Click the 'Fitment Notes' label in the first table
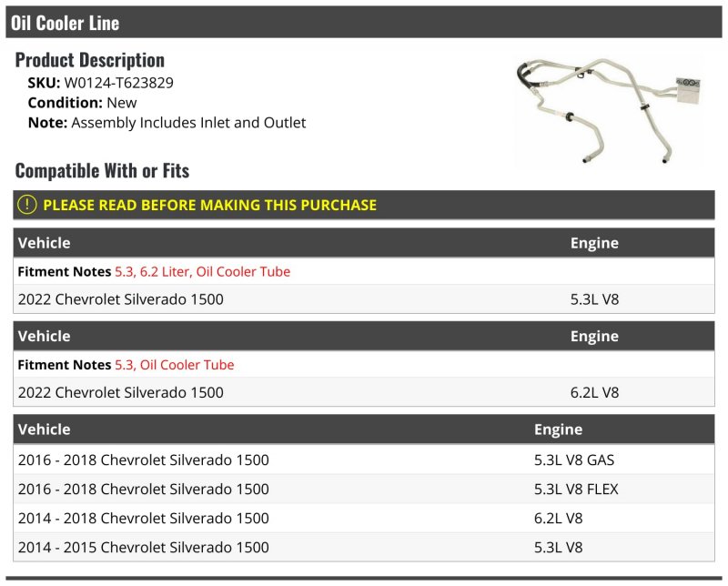The height and width of the screenshot is (586, 728). (64, 271)
